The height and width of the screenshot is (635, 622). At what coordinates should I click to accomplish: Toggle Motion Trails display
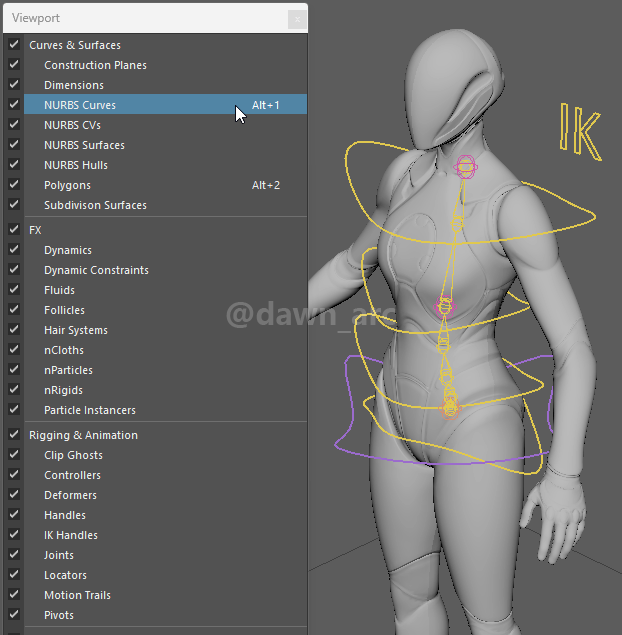coord(14,594)
